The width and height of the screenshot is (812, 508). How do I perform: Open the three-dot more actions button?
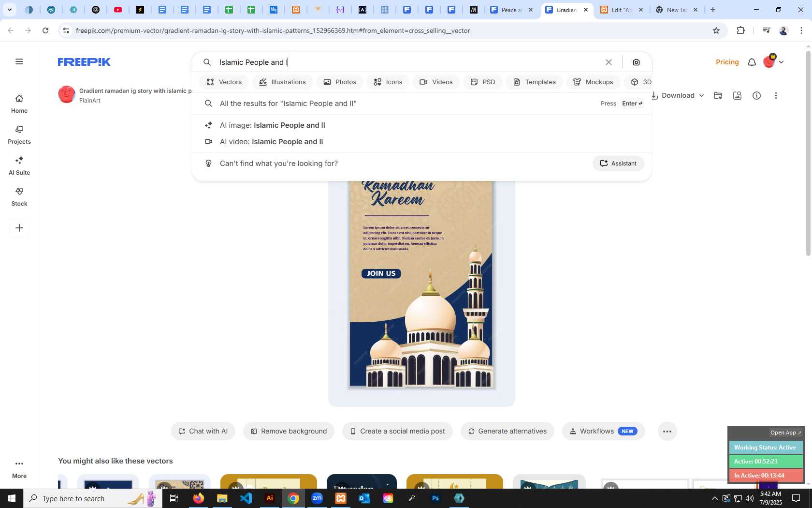click(667, 431)
